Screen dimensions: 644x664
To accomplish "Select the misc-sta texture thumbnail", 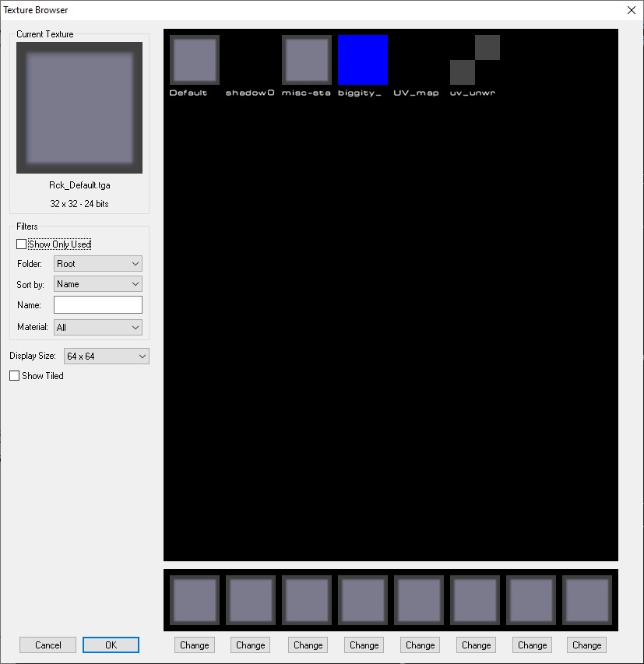I will pyautogui.click(x=306, y=60).
